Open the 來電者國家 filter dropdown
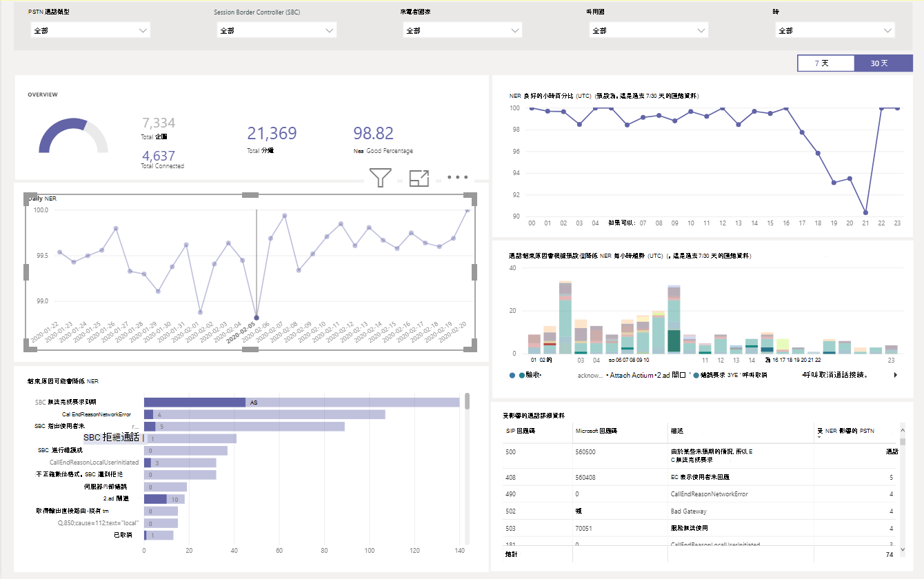 [463, 30]
